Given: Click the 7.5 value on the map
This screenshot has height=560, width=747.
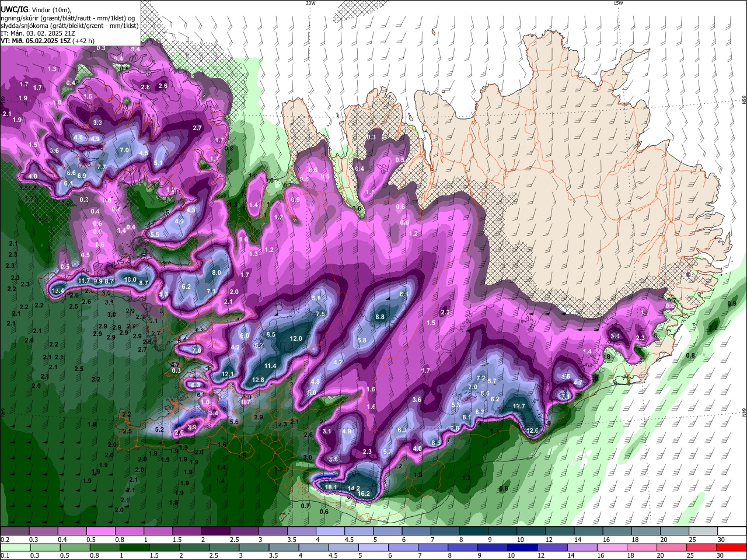Looking at the screenshot, I should point(320,314).
